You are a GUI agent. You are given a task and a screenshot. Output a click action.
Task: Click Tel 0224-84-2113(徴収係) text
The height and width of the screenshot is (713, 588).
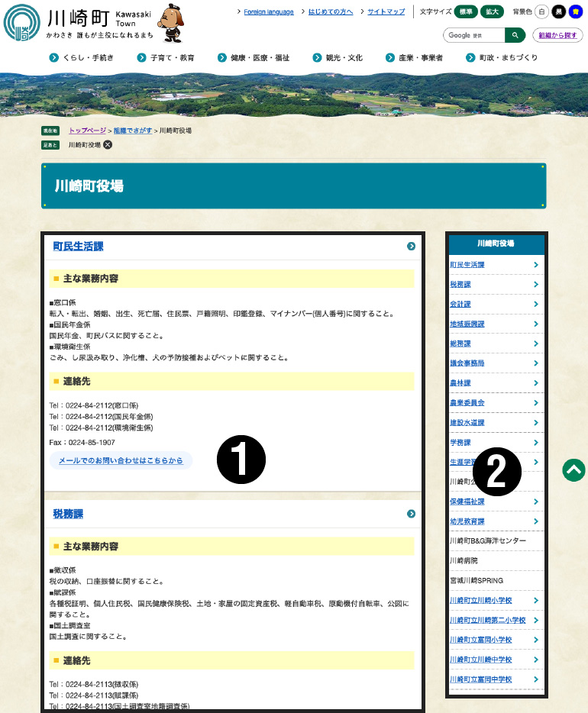[x=94, y=684]
